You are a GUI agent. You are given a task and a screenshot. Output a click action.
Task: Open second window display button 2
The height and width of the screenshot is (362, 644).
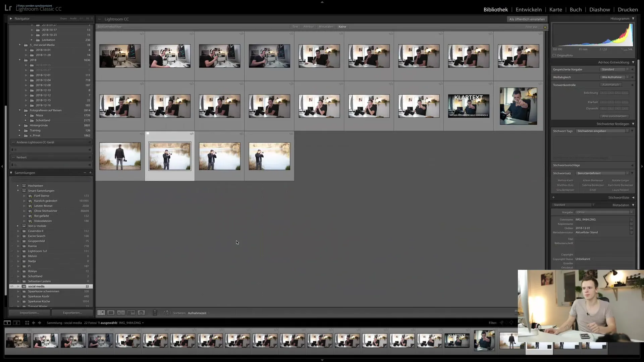(16, 323)
